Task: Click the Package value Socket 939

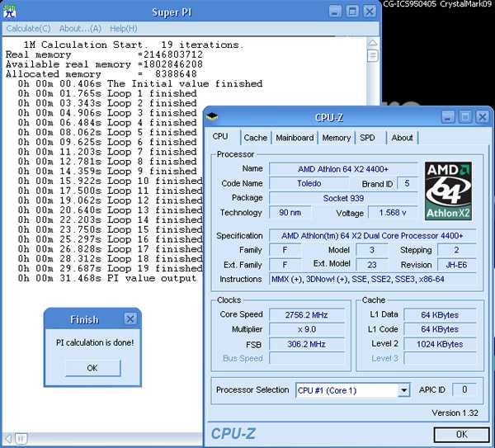Action: (343, 198)
